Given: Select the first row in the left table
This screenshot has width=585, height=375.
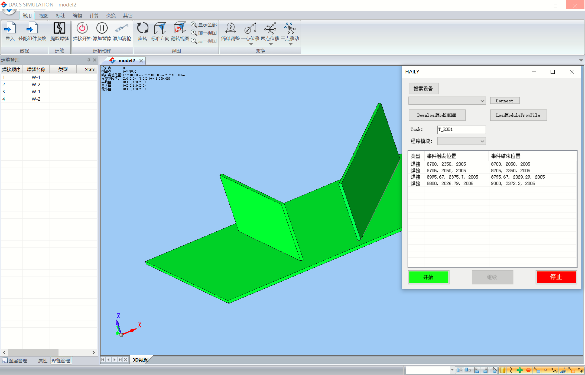Looking at the screenshot, I should coord(49,78).
